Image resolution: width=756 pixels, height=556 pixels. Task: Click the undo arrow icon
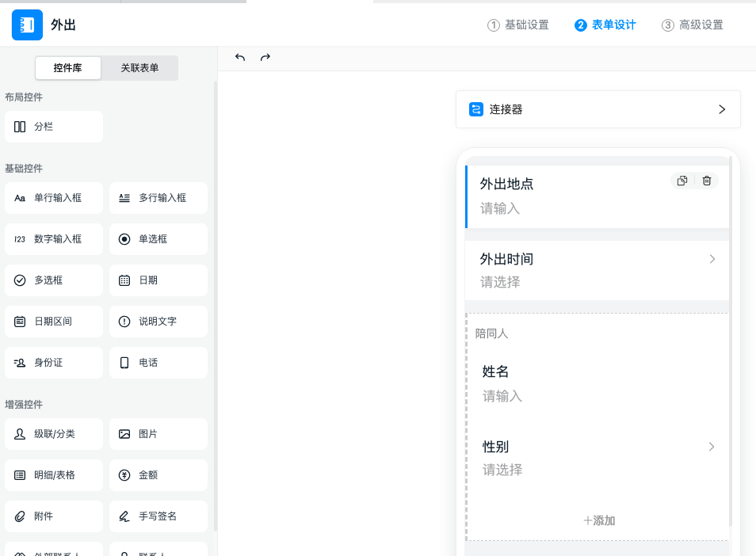click(x=240, y=57)
